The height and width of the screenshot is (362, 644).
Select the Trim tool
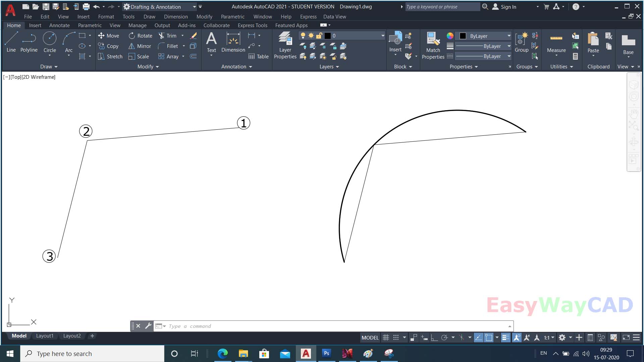[169, 36]
